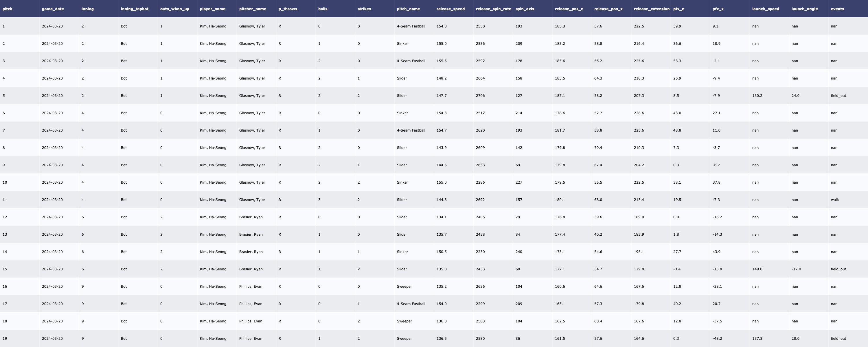This screenshot has width=868, height=347.
Task: Click the release_speed column header
Action: coord(450,9)
